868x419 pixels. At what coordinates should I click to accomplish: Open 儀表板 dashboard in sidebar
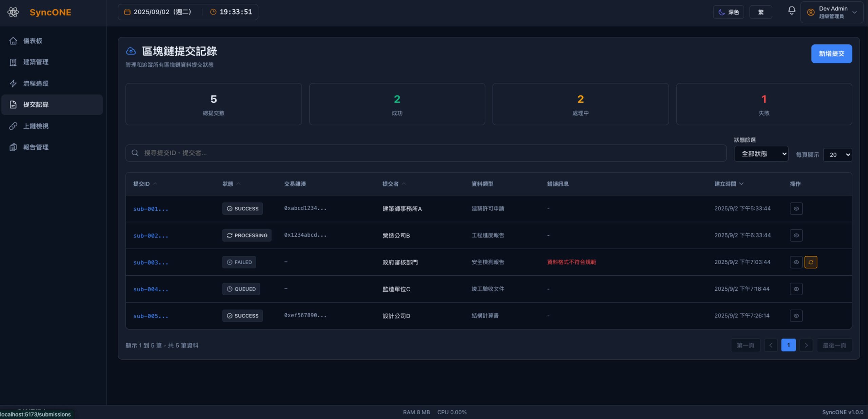33,41
